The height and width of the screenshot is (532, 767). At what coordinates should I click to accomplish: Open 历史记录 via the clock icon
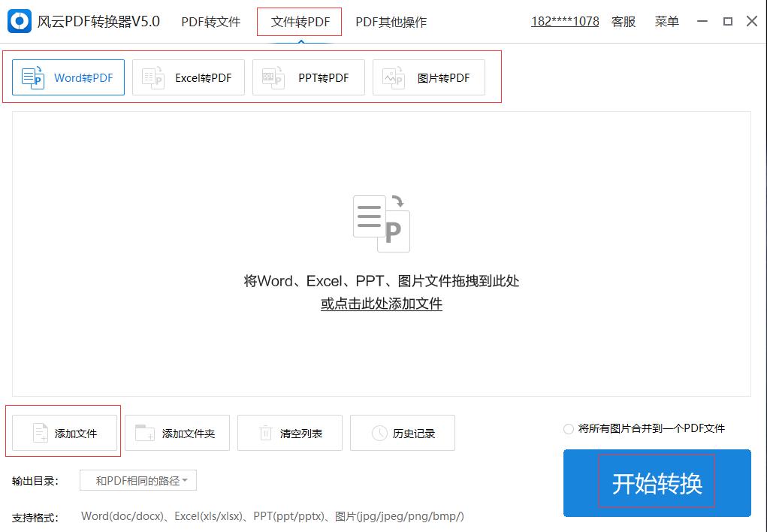tap(379, 432)
